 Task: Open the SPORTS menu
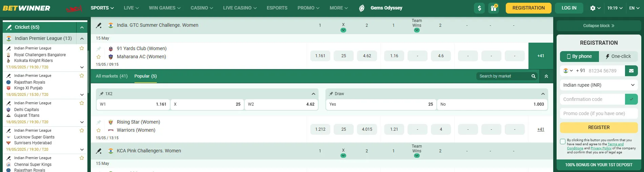tap(102, 8)
